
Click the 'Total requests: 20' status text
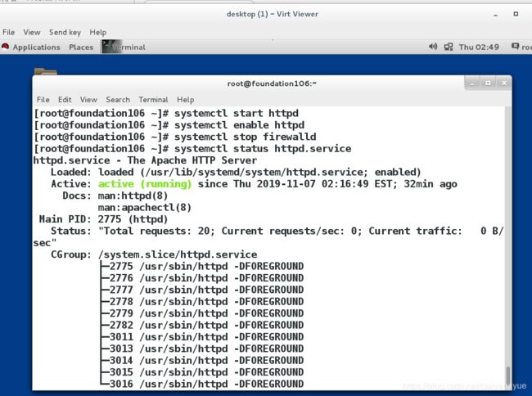(156, 232)
